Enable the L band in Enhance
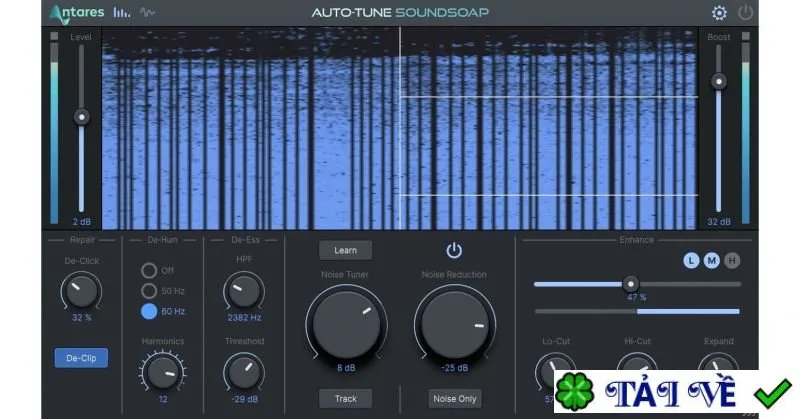800x419 pixels. point(691,261)
